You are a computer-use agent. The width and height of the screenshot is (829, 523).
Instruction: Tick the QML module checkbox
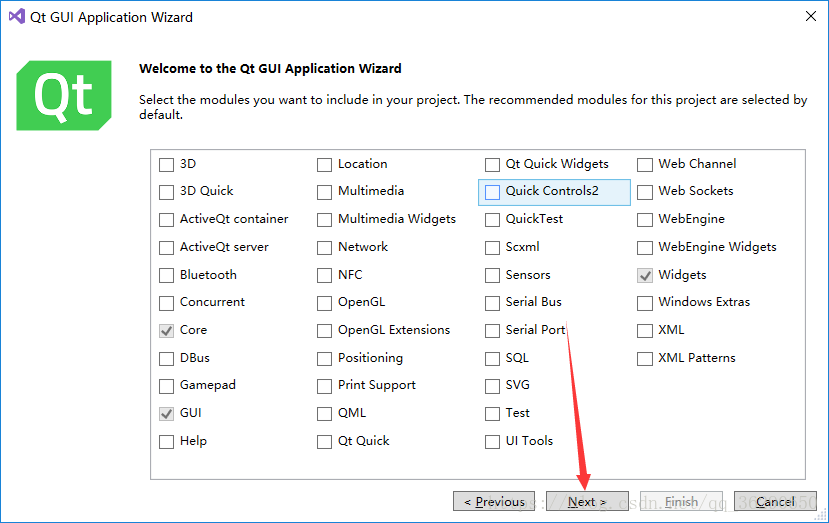324,414
